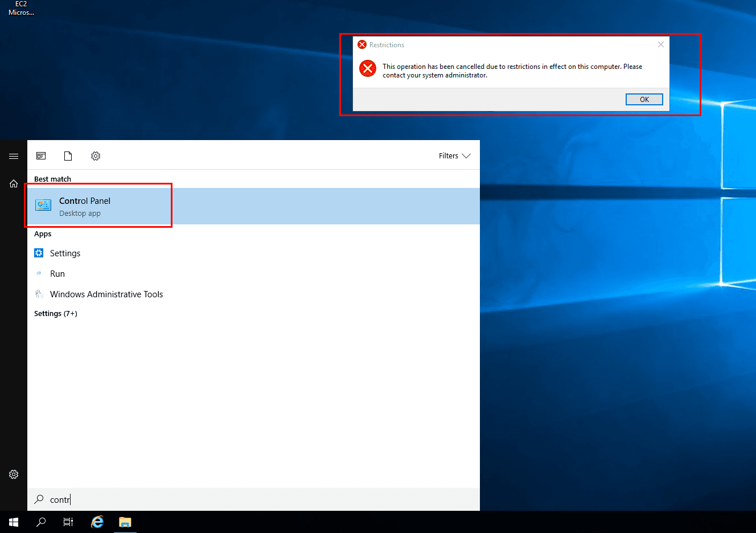Close the Restrictions dialog with X
The height and width of the screenshot is (533, 756).
click(x=660, y=44)
